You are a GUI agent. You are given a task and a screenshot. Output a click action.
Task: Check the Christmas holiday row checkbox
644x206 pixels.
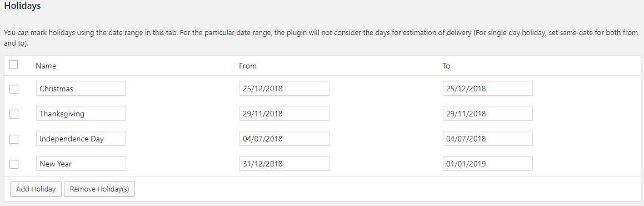14,89
